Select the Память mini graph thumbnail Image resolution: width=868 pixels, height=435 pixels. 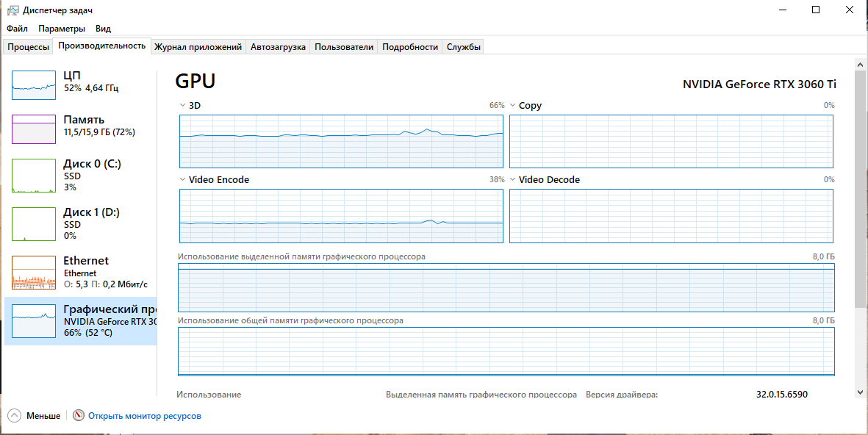(34, 129)
